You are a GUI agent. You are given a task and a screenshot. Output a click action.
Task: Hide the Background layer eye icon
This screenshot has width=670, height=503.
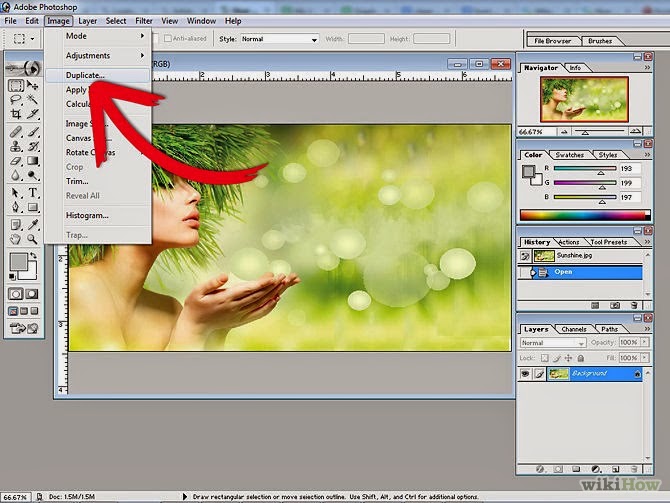tap(525, 374)
